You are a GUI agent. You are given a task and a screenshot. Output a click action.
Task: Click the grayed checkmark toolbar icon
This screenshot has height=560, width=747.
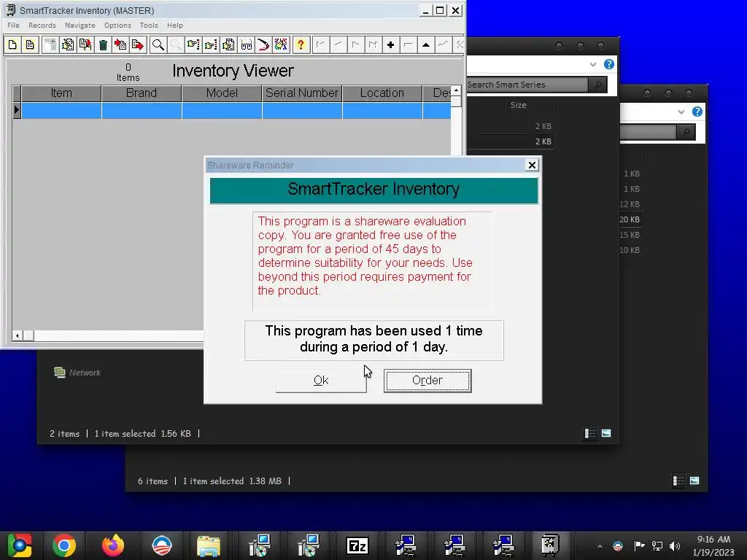coord(443,44)
